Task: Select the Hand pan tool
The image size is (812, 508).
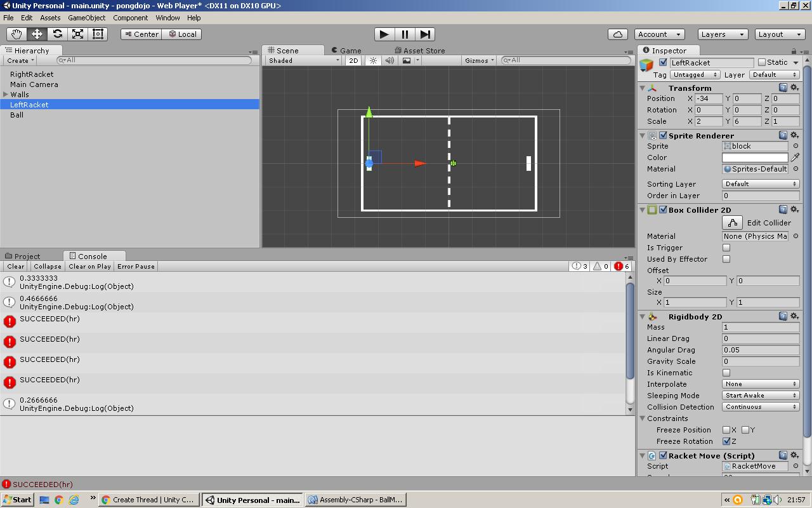Action: click(x=16, y=34)
